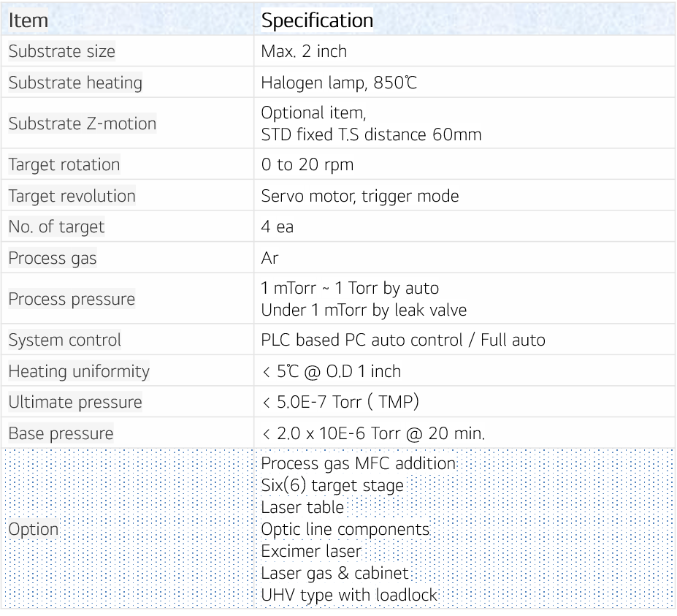This screenshot has height=616, width=677.
Task: Select the 'Substrate size' row label
Action: tap(62, 52)
